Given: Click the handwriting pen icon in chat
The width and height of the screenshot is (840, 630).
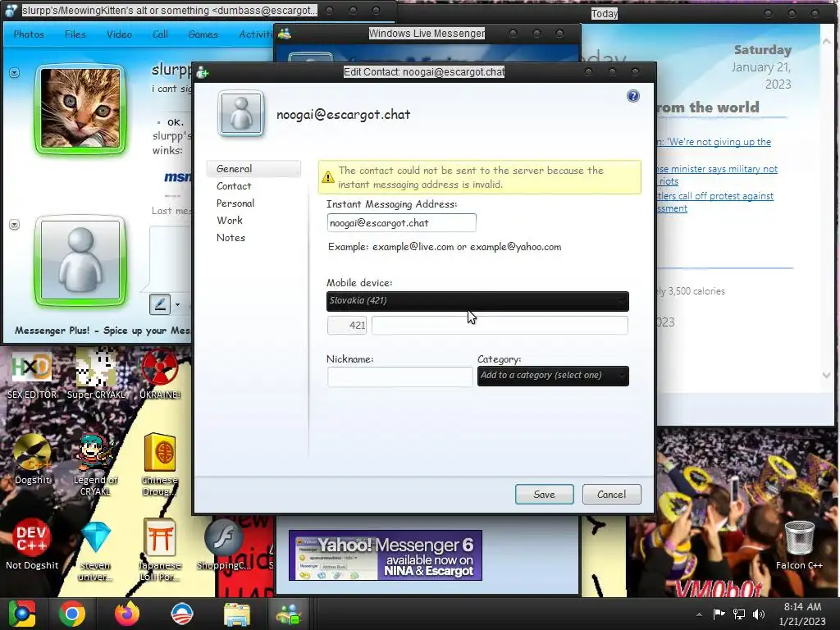Looking at the screenshot, I should pyautogui.click(x=160, y=304).
